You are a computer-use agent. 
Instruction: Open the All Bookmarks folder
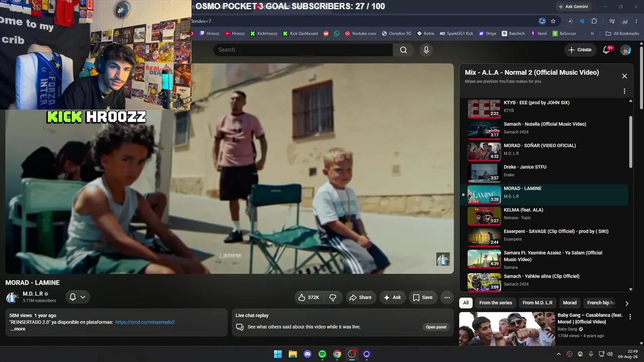tap(622, 34)
